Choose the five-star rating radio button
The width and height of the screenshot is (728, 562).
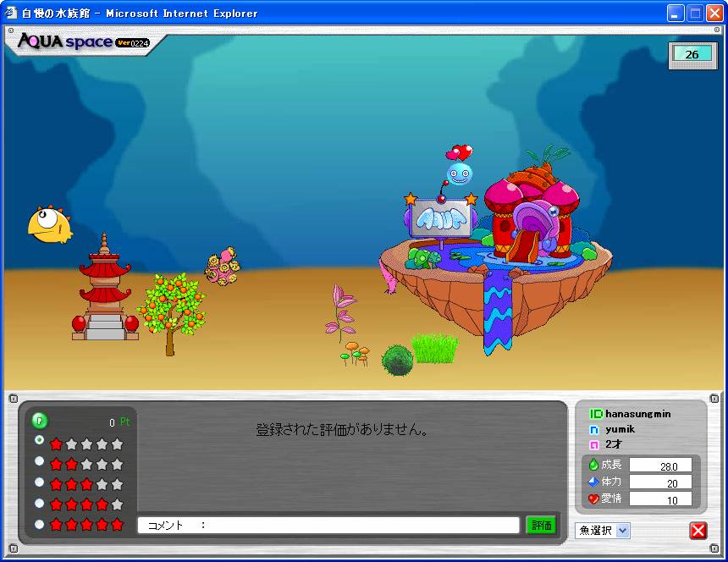click(x=39, y=524)
